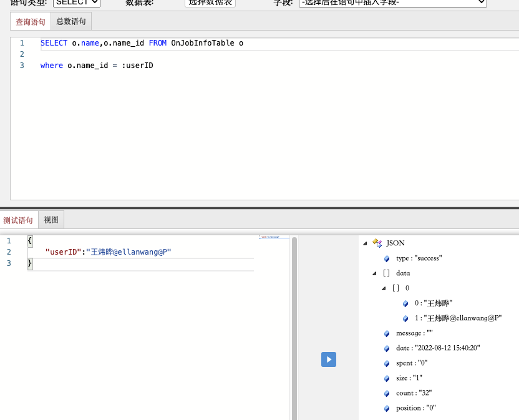Viewport: 519px width, 420px height.
Task: Collapse the nested array 0 node
Action: [385, 288]
